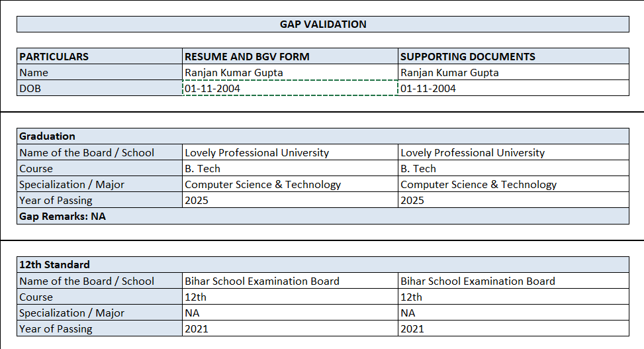Click the copied DOB cell with dashed border
Screen dimensions: 644x349
tap(290, 88)
